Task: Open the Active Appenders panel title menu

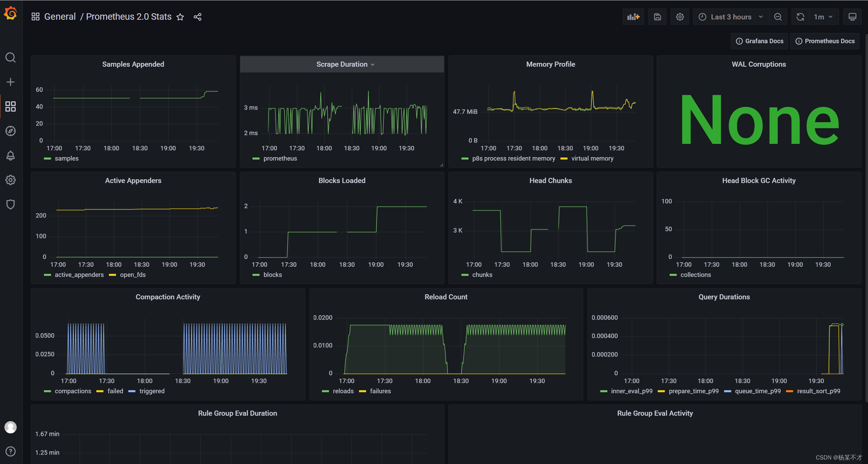Action: click(x=133, y=181)
